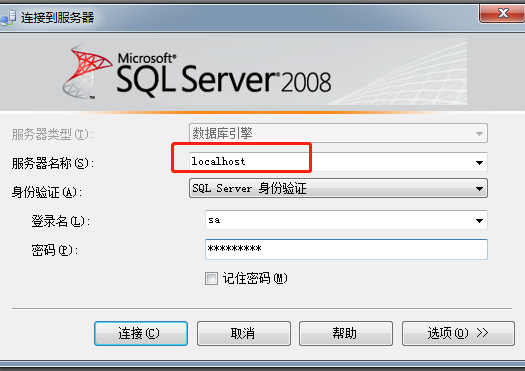The image size is (525, 371).
Task: Click the 登录名(L) label
Action: [60, 221]
